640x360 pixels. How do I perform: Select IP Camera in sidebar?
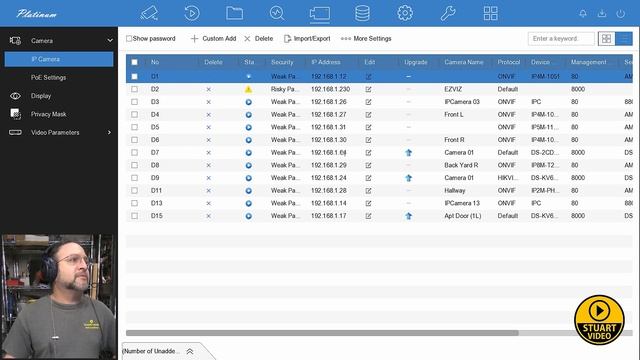tap(59, 59)
